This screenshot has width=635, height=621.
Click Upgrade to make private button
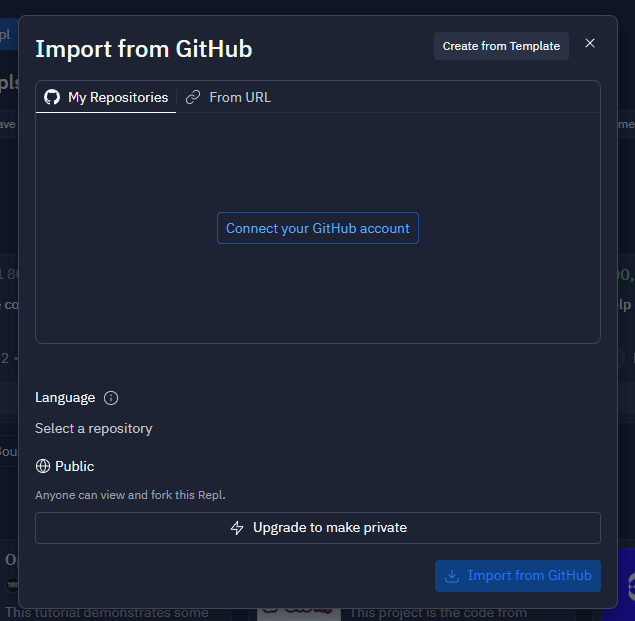click(318, 528)
